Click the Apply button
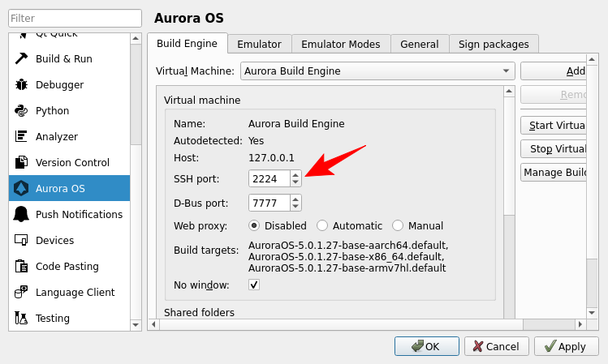The height and width of the screenshot is (364, 608). point(564,346)
